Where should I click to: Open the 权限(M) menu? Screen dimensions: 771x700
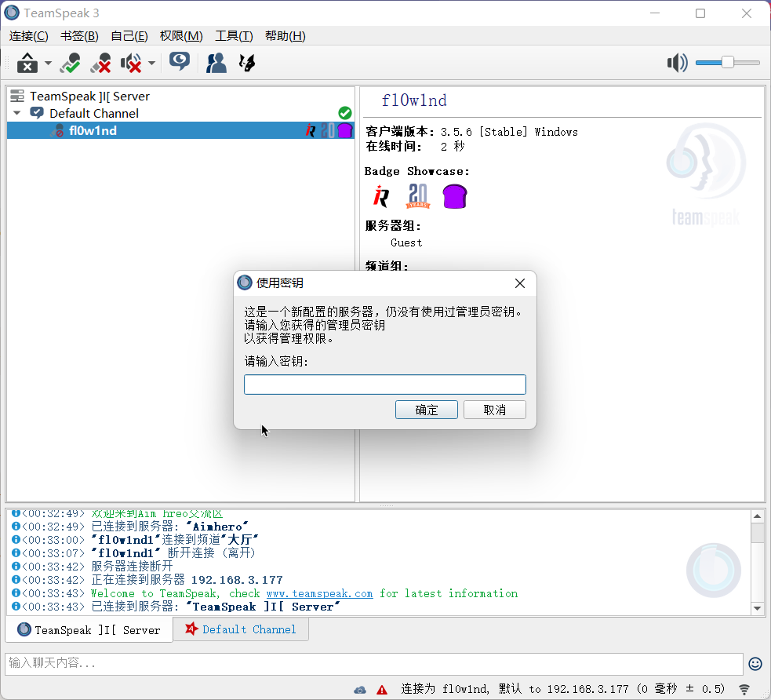tap(181, 36)
